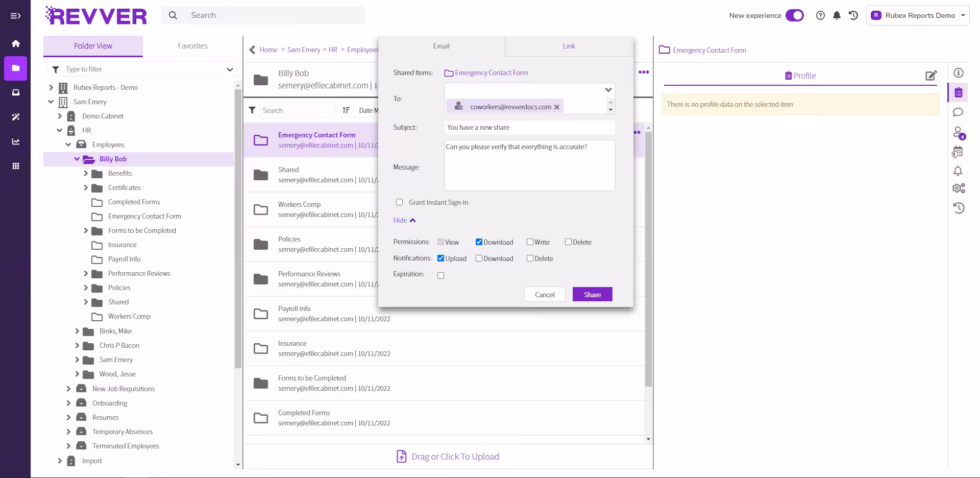Click the sort order icon in file list
The image size is (980, 478).
[346, 110]
